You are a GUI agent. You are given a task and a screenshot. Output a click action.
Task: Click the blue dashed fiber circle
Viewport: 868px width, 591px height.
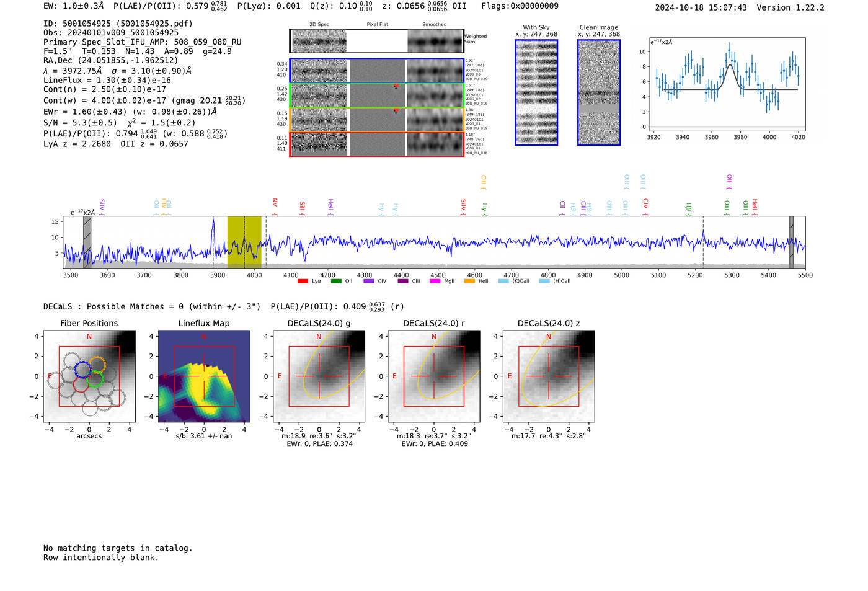click(82, 370)
